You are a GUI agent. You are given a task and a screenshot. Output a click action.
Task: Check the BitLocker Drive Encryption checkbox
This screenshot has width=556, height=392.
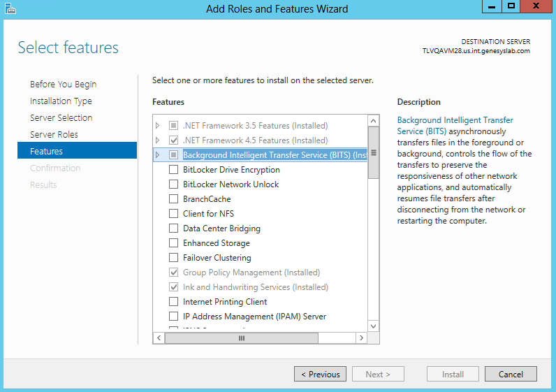click(173, 170)
